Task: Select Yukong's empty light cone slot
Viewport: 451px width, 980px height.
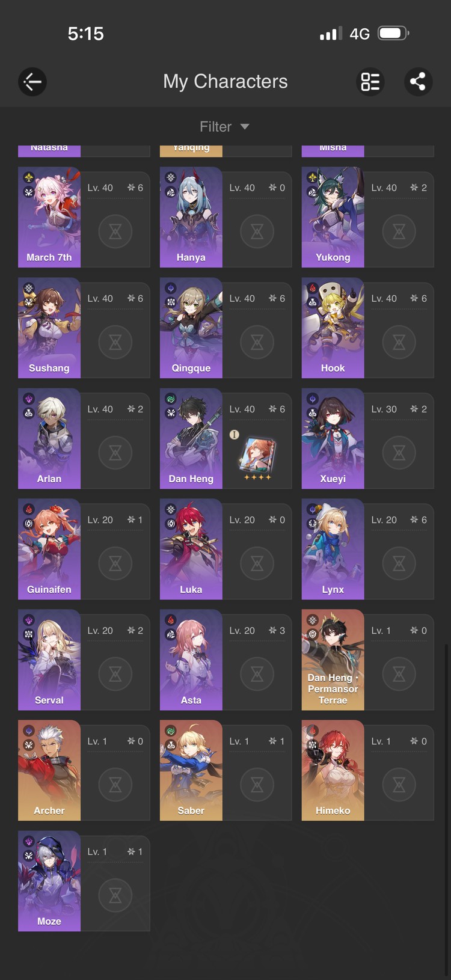Action: [x=399, y=231]
